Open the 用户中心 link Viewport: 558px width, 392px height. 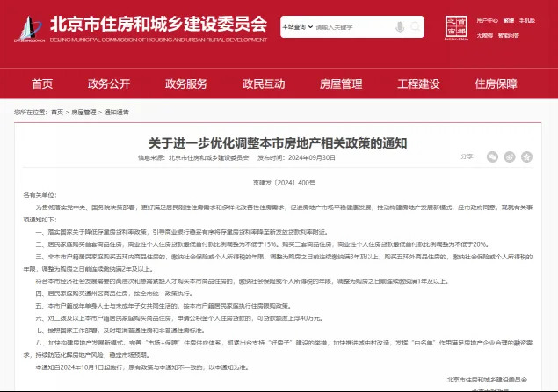tap(487, 20)
